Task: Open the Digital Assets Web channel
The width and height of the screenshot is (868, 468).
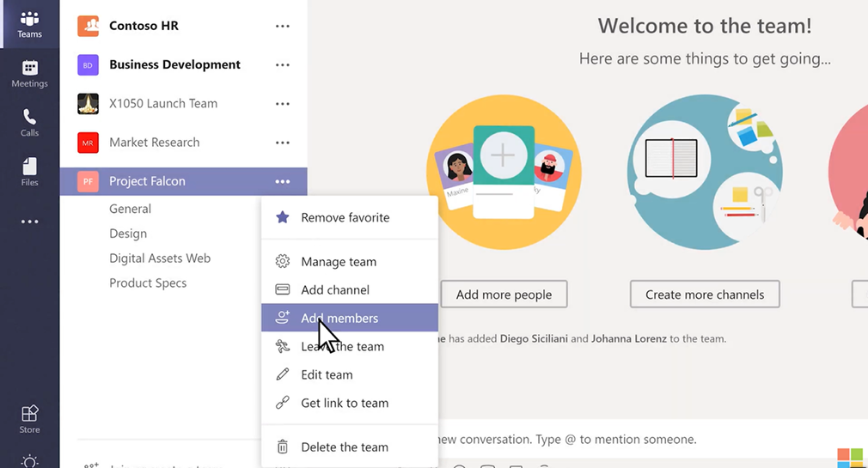Action: pyautogui.click(x=160, y=258)
